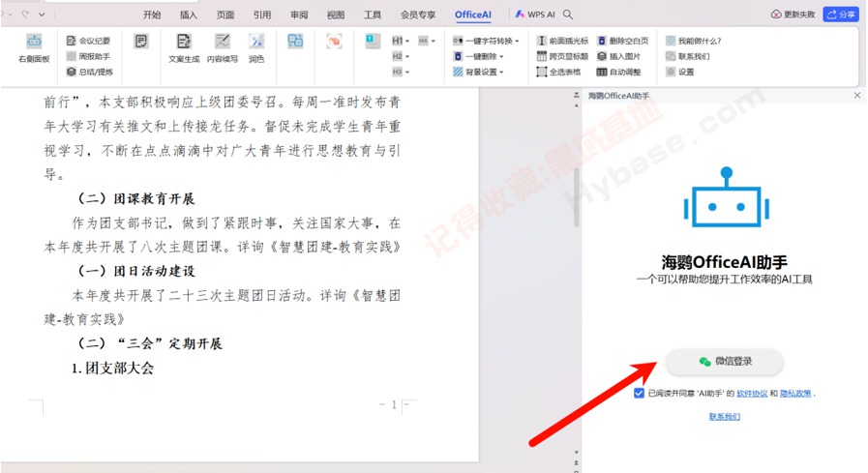Click the checklist document icon beside 会议纪要
Screen dimensions: 868x473
pyautogui.click(x=141, y=41)
